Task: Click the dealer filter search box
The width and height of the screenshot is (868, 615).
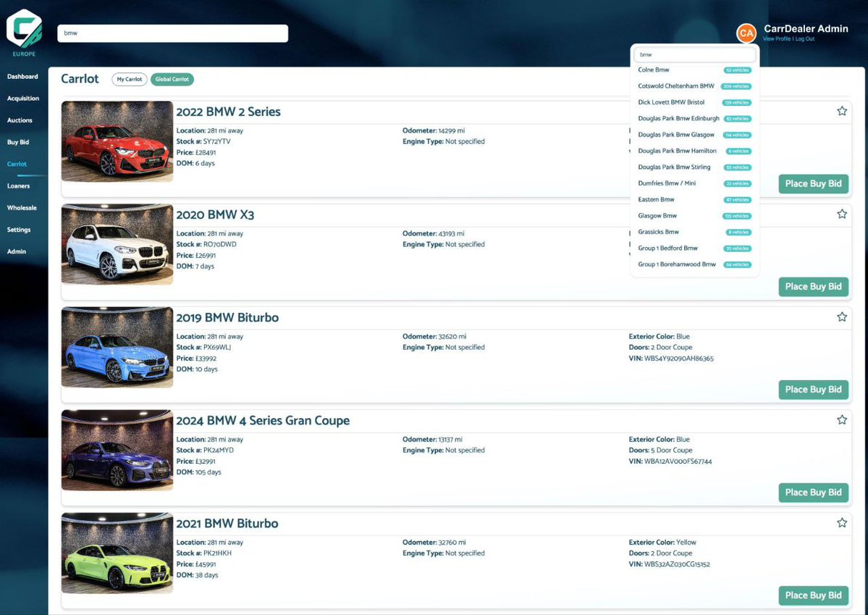Action: tap(695, 55)
